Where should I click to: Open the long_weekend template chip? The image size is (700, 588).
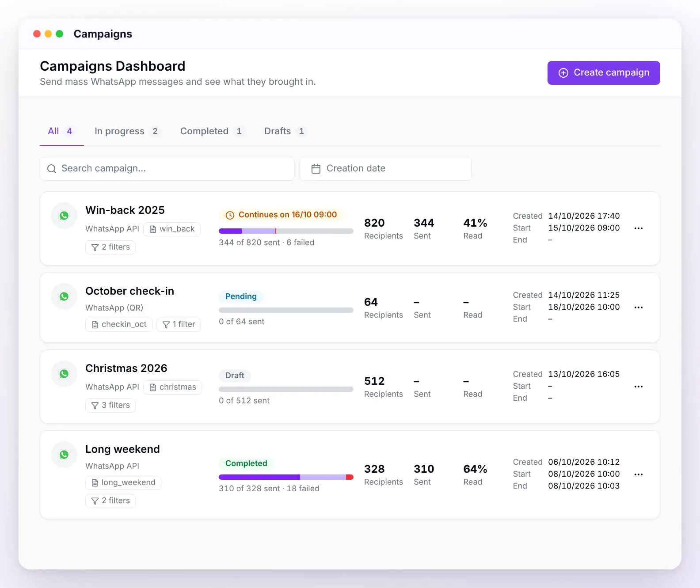click(123, 482)
